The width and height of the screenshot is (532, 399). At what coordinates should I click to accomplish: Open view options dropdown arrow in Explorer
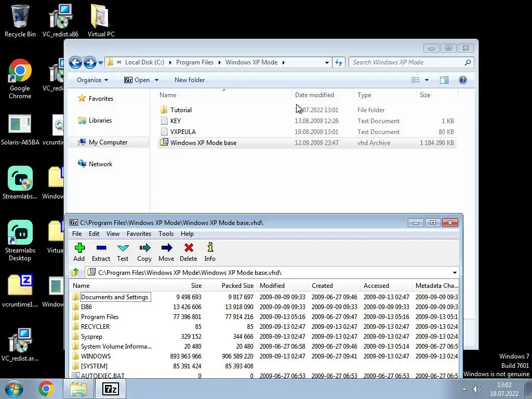click(x=427, y=80)
